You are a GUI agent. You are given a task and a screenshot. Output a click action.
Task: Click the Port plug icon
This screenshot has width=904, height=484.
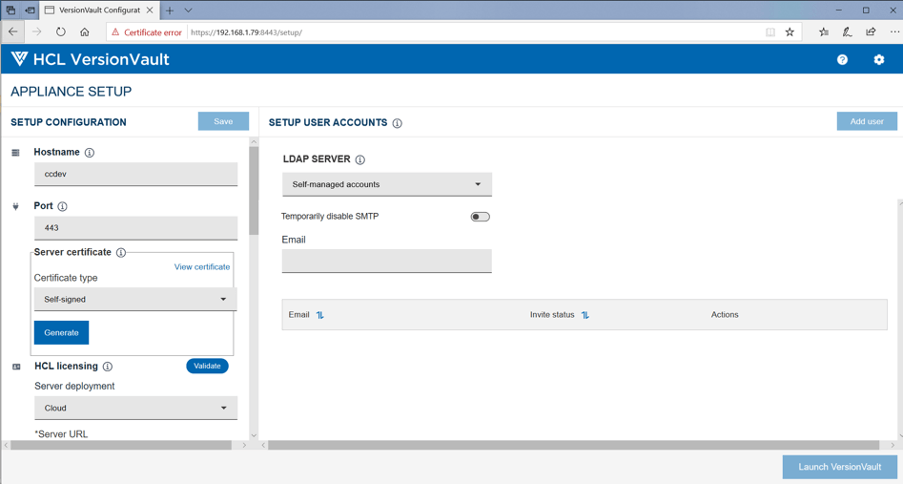pos(16,206)
